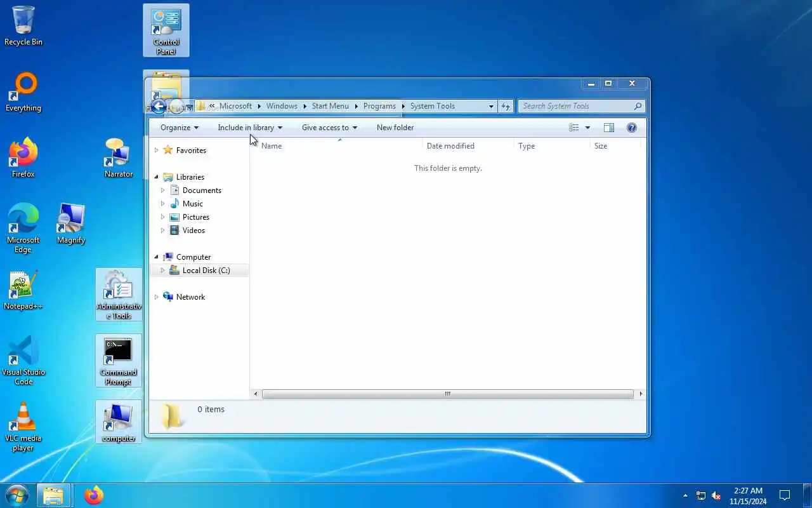The image size is (812, 508).
Task: Expand the Videos library node
Action: click(162, 231)
